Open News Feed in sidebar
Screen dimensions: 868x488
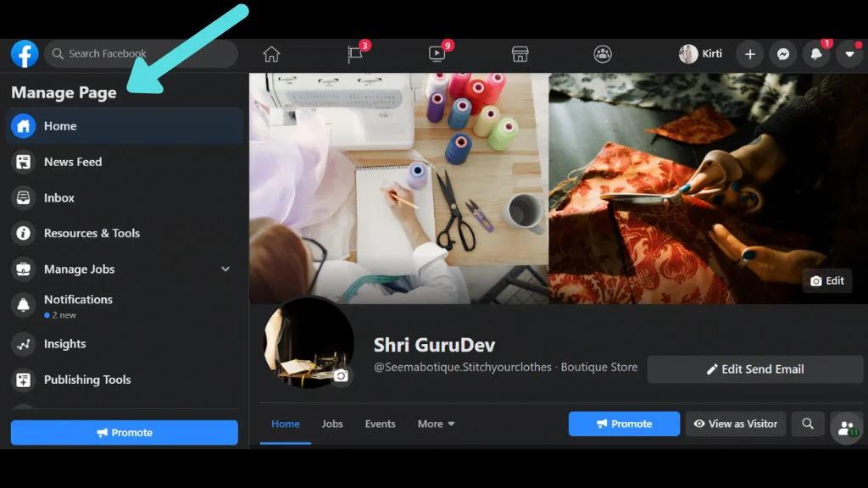tap(125, 162)
